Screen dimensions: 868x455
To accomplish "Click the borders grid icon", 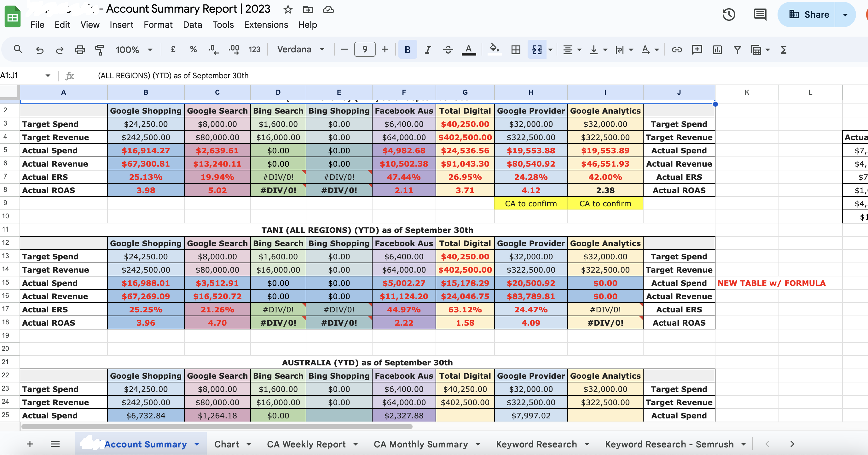I will click(x=516, y=50).
